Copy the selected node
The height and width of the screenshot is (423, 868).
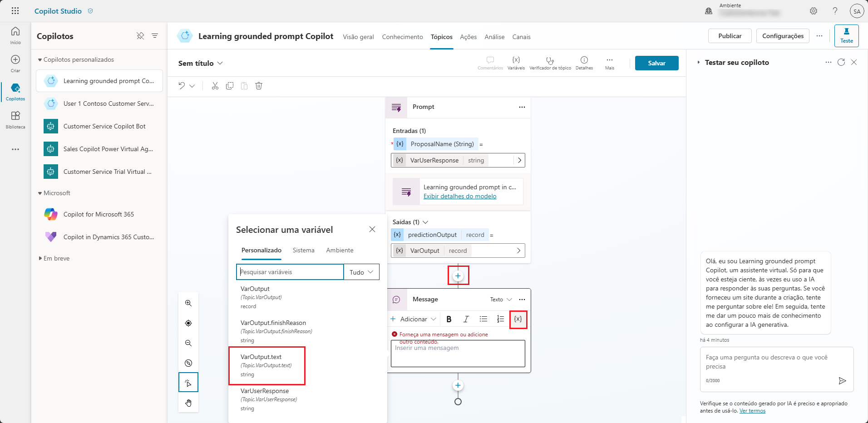(x=230, y=86)
